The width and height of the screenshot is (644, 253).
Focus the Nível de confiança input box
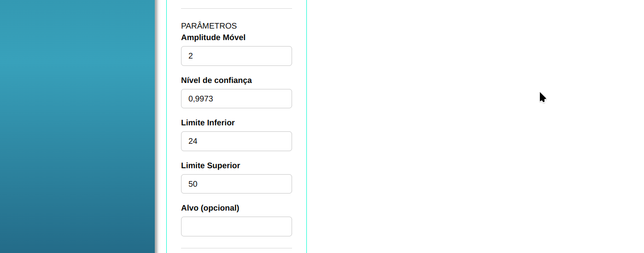(236, 99)
